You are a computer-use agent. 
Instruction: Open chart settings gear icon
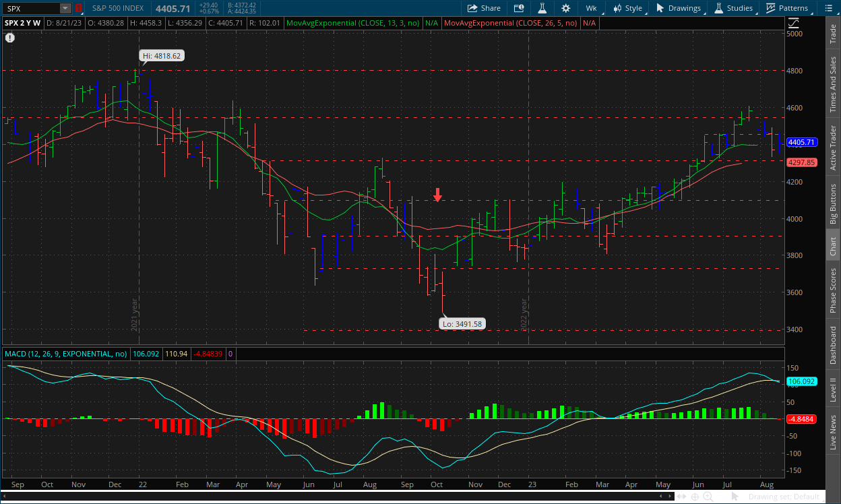(x=565, y=8)
